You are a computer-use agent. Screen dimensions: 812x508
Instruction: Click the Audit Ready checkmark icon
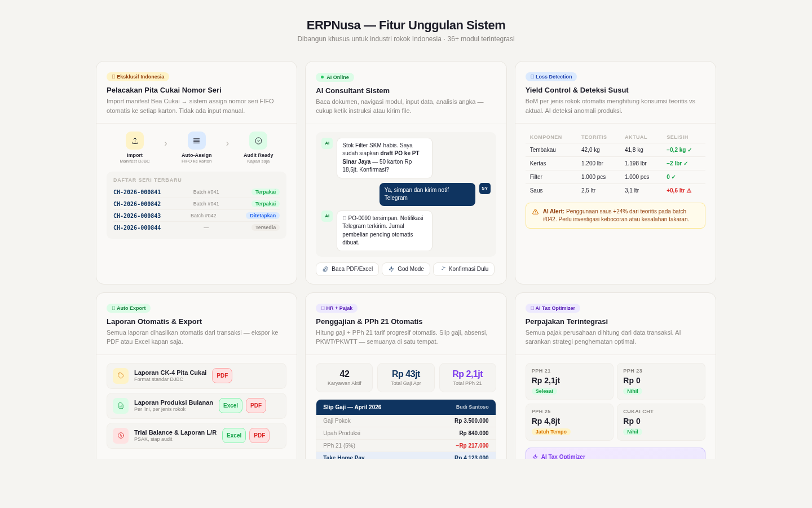click(258, 141)
